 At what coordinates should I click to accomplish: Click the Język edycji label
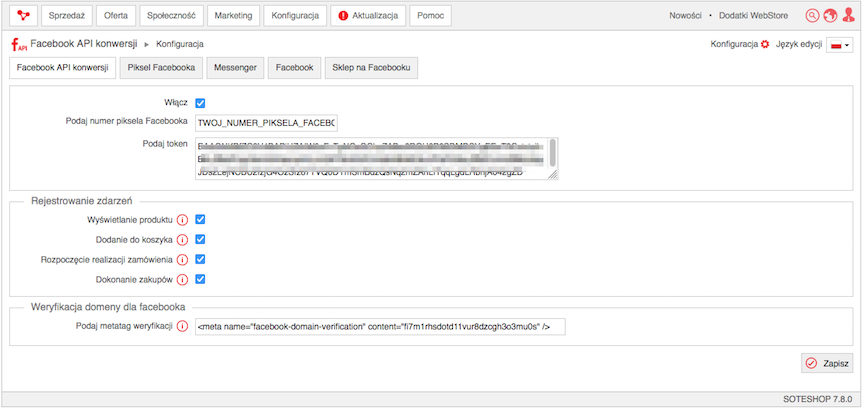pyautogui.click(x=799, y=44)
